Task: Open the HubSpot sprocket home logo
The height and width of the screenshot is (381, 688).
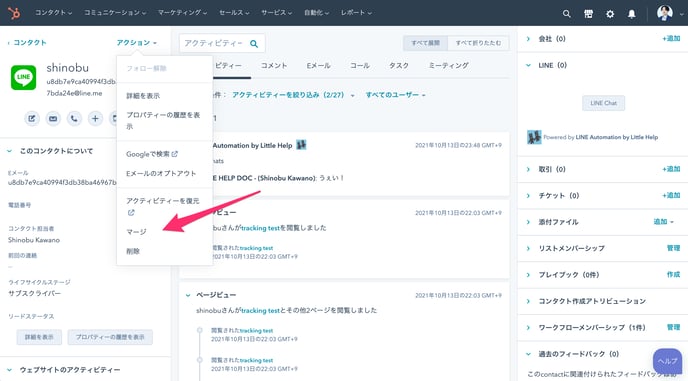Action: coord(14,13)
